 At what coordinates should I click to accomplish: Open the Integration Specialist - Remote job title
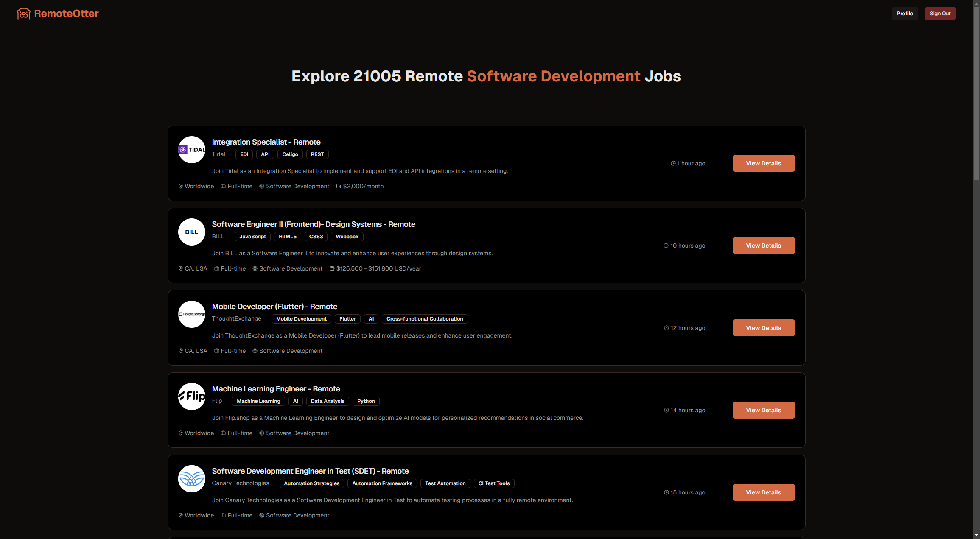click(x=266, y=142)
